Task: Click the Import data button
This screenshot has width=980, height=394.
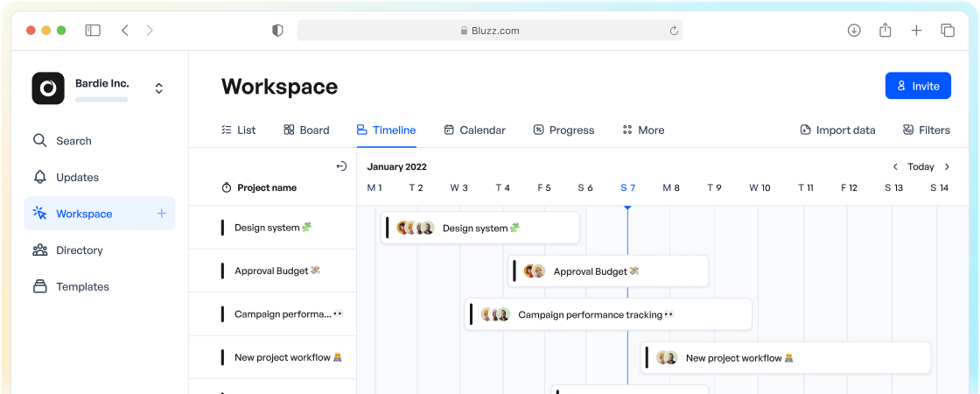Action: (837, 130)
